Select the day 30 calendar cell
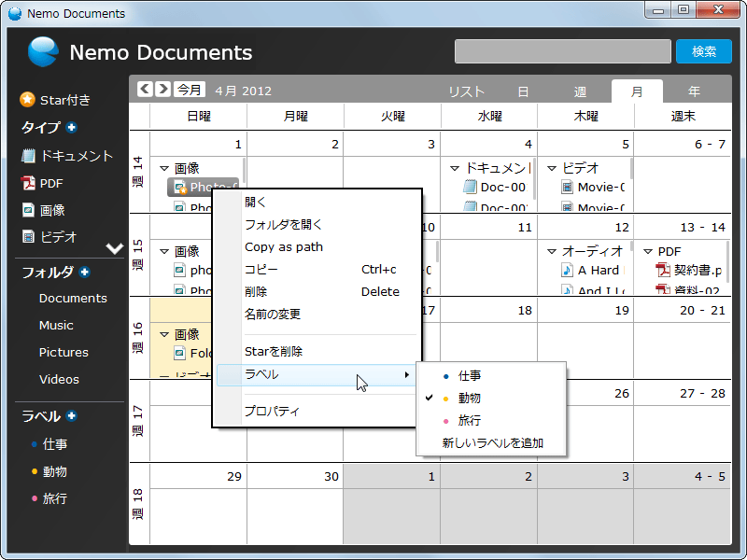 pyautogui.click(x=295, y=504)
